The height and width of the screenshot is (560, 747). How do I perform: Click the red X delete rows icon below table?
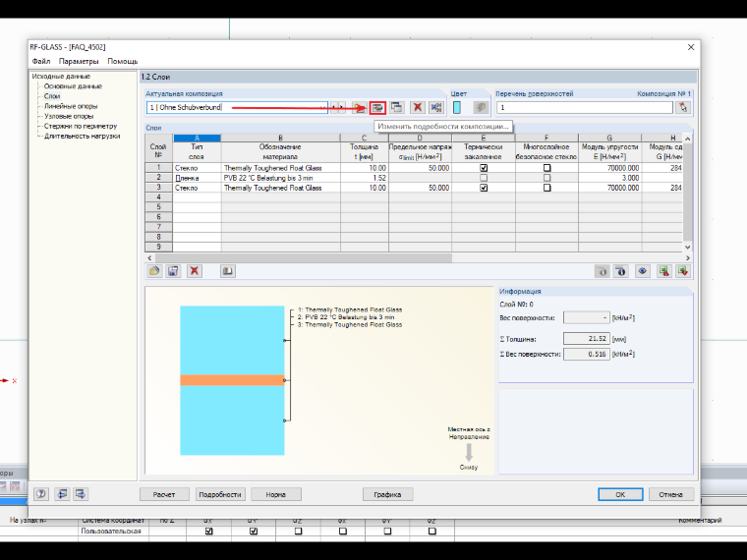pyautogui.click(x=195, y=271)
